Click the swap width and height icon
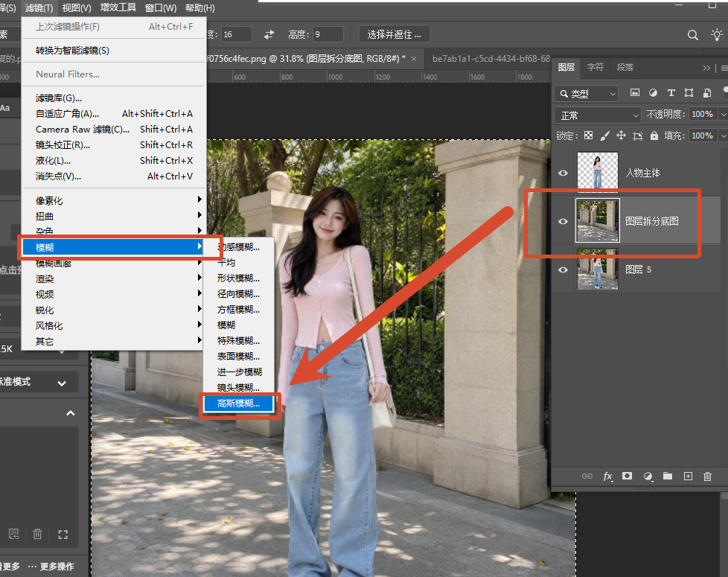This screenshot has height=577, width=728. (269, 34)
